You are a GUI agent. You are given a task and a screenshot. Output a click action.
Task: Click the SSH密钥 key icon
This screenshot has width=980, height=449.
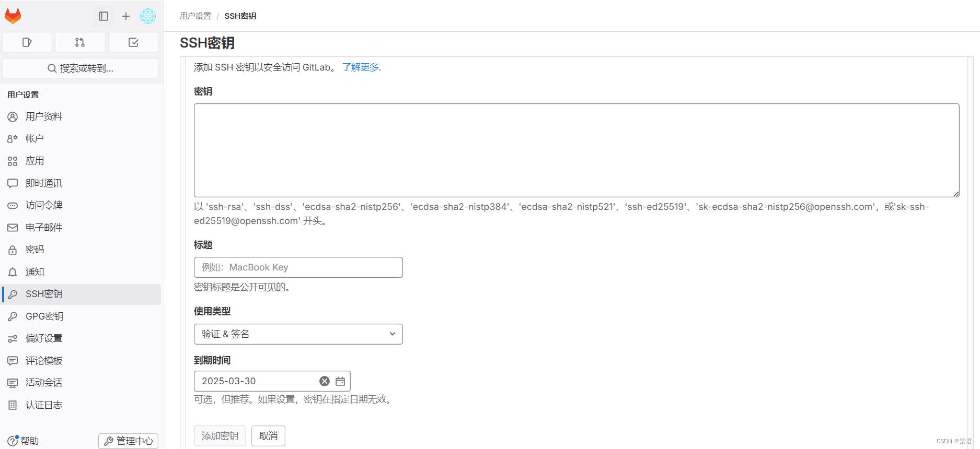pyautogui.click(x=13, y=294)
